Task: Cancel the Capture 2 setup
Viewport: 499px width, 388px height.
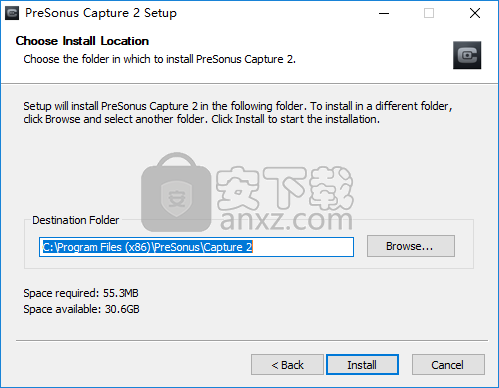Action: (448, 365)
